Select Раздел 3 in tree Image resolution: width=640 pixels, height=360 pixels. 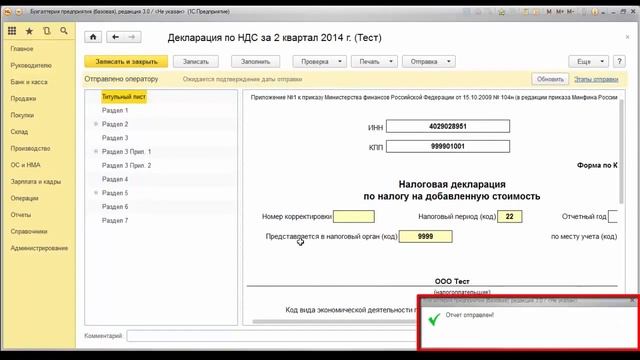115,138
